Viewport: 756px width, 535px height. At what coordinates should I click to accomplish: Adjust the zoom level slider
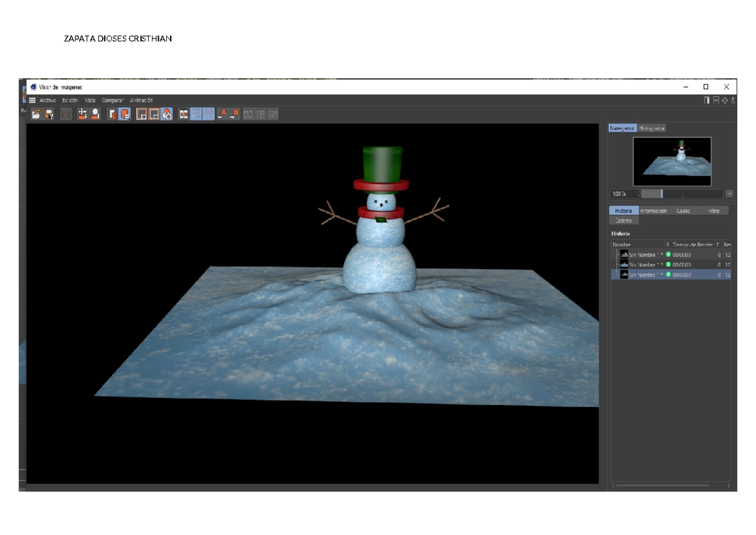[x=661, y=193]
